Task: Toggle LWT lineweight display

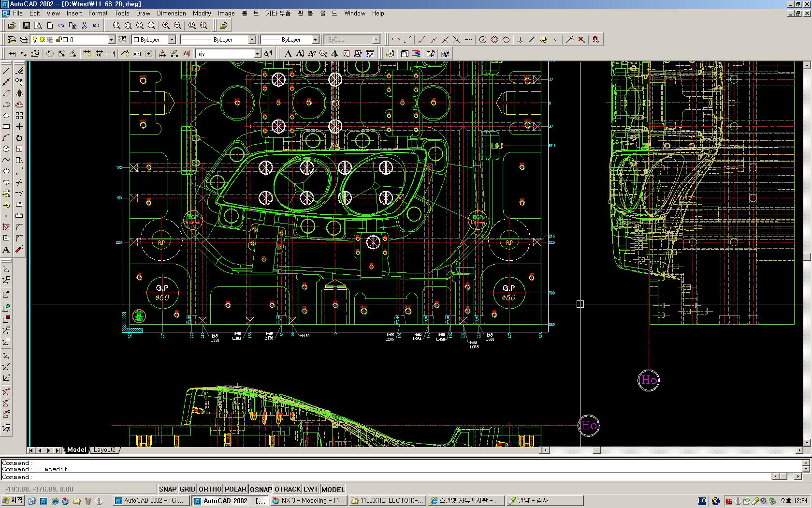Action: [311, 489]
